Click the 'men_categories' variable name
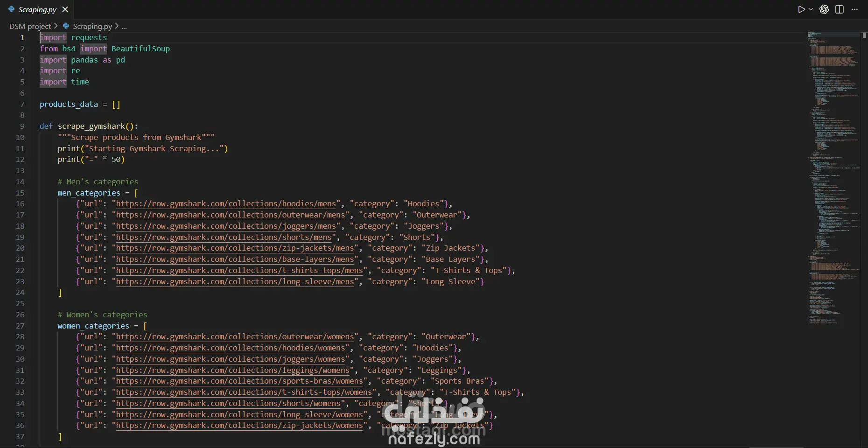The image size is (868, 448). 89,193
